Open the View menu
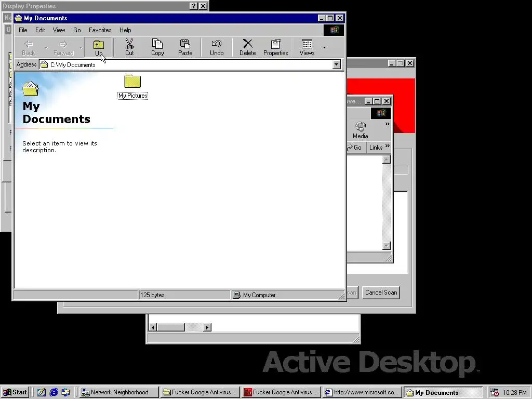The height and width of the screenshot is (399, 532). coord(59,30)
